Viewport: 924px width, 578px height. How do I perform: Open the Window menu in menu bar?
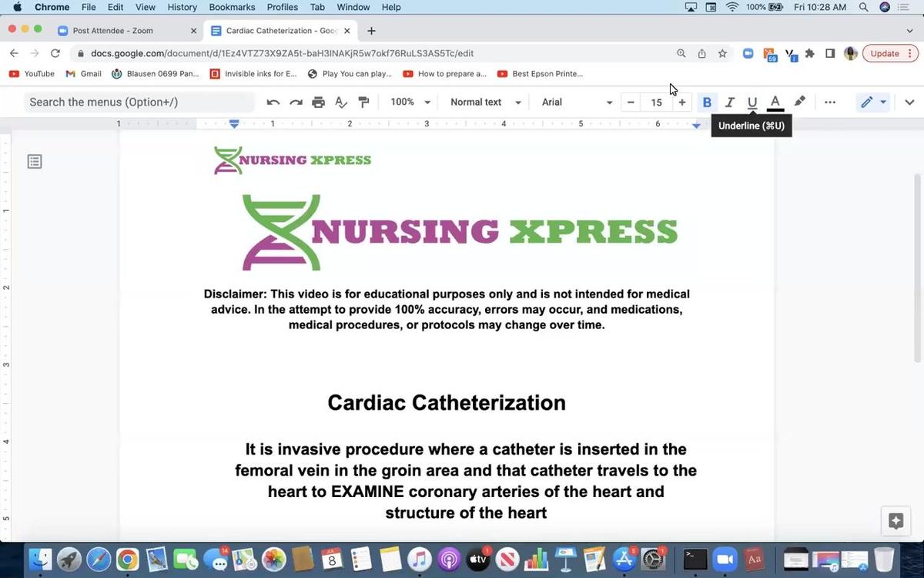[353, 7]
